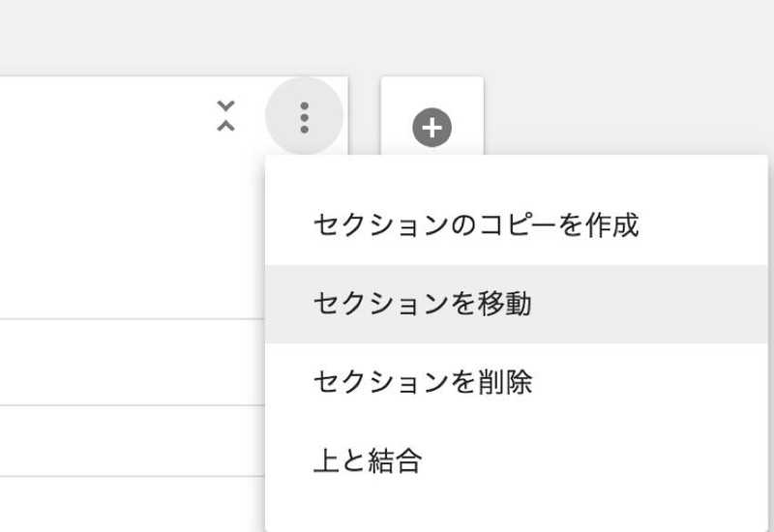Select セクションを削除 from the menu
The width and height of the screenshot is (774, 532).
point(517,382)
